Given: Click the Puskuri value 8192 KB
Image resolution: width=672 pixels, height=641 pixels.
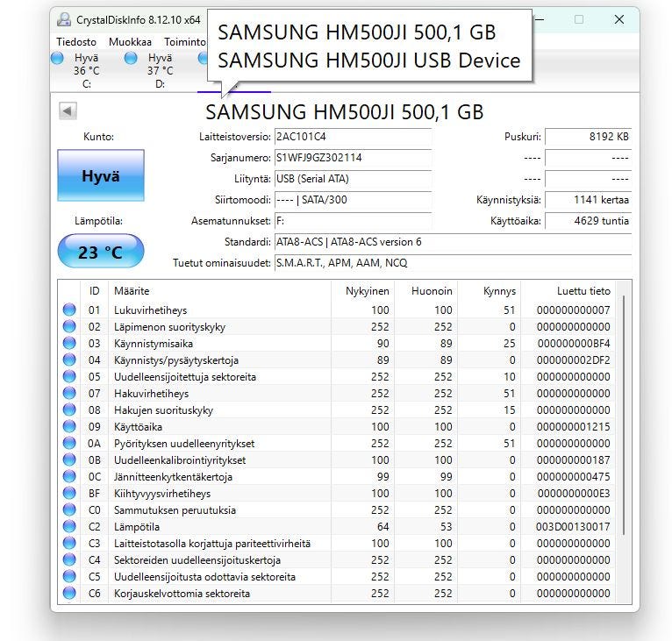Looking at the screenshot, I should pyautogui.click(x=588, y=137).
